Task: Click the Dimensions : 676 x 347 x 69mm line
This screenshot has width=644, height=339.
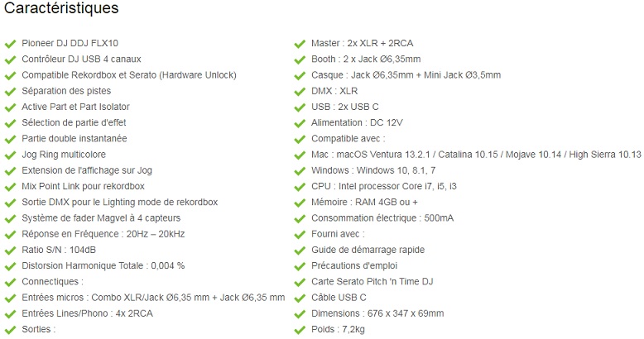Action: click(377, 313)
